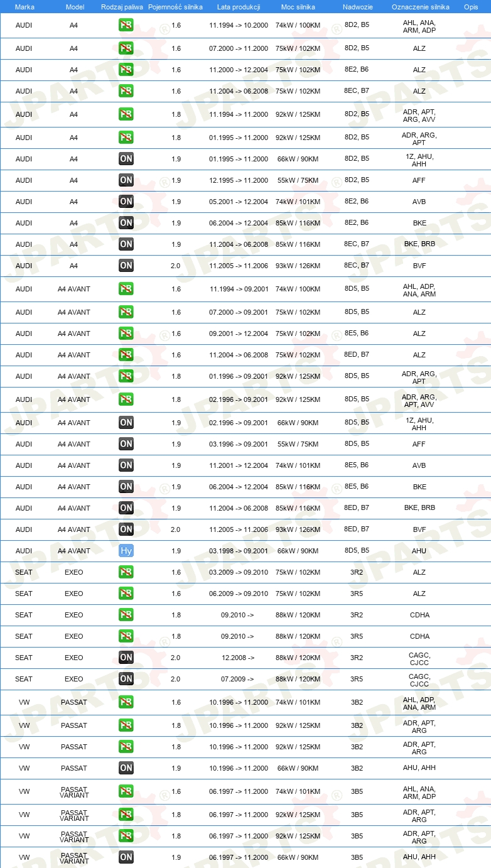Select petrol icon in Seat Exeo 1.8 3R5 row
Image resolution: width=491 pixels, height=868 pixels.
(126, 636)
